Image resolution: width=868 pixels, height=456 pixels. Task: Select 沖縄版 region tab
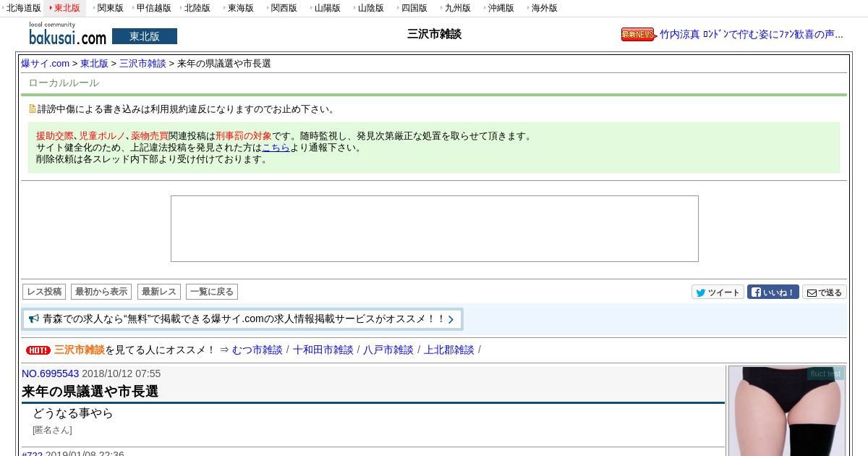499,8
